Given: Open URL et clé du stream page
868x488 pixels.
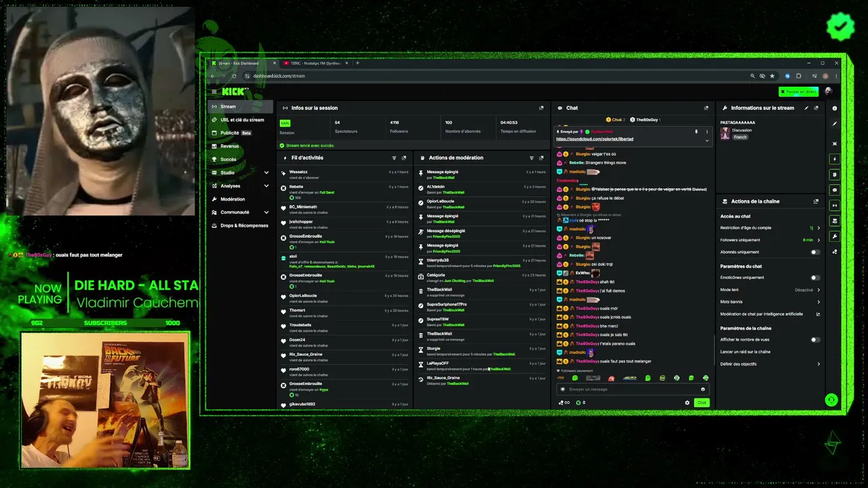Looking at the screenshot, I should click(x=240, y=120).
